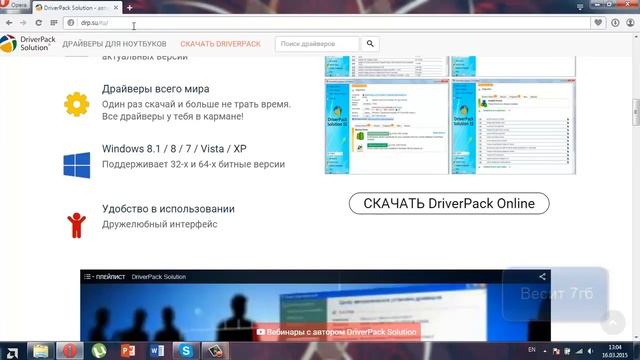Focus the drp.su address bar

[x=327, y=23]
